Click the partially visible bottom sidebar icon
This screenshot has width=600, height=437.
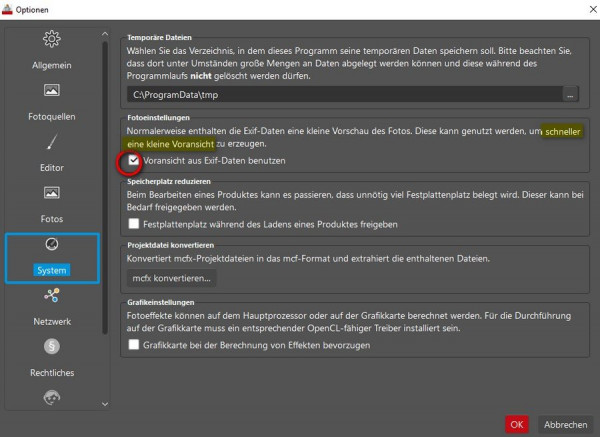52,396
